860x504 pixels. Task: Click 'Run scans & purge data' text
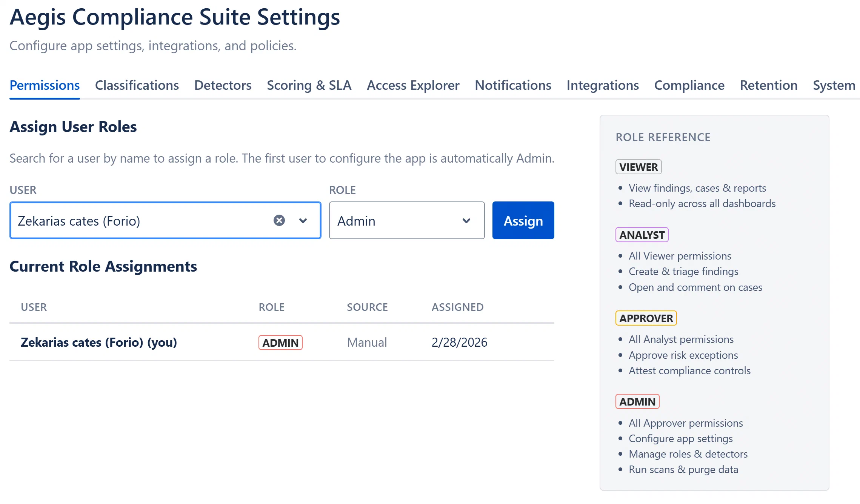coord(683,469)
